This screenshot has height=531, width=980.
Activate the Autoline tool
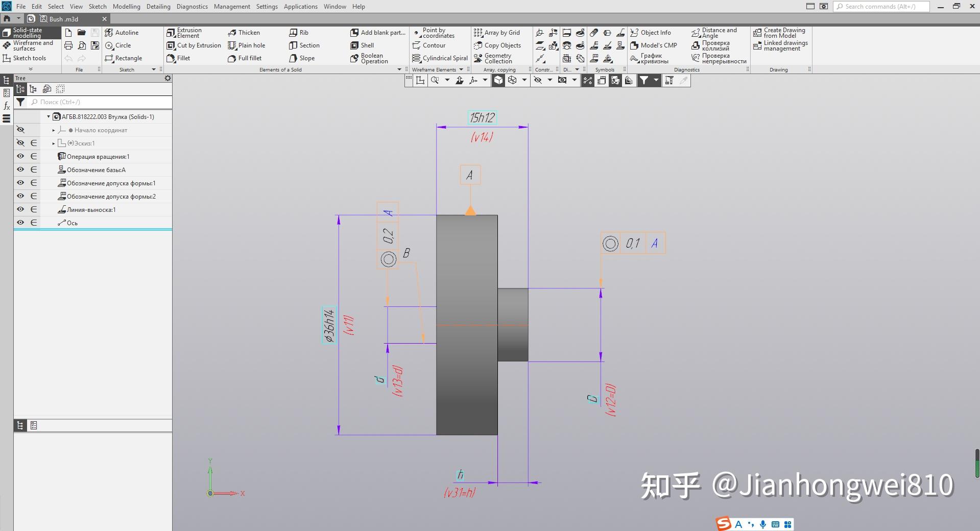[124, 32]
